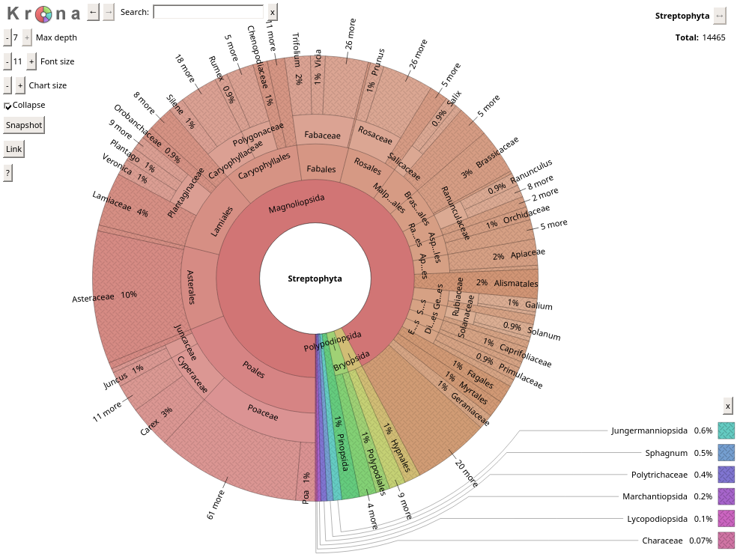Screen dimensions: 743x560
Task: Toggle the checkbox above the Snapshot button
Action: (x=7, y=106)
